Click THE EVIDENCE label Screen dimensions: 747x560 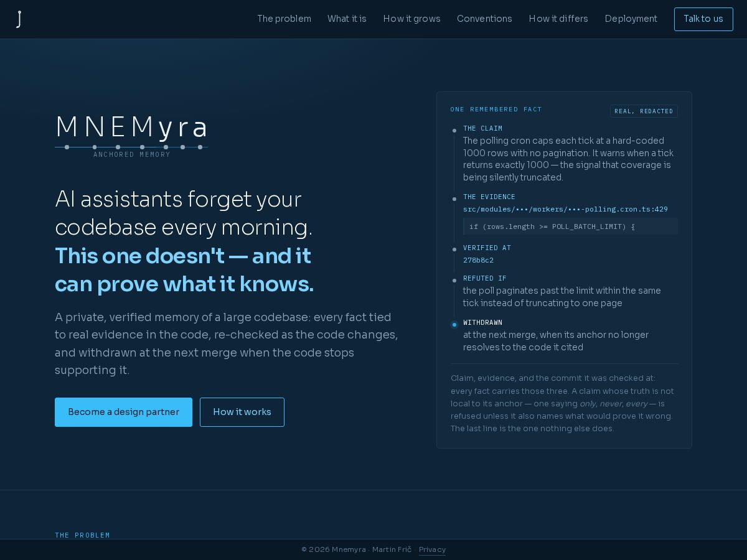tap(489, 197)
